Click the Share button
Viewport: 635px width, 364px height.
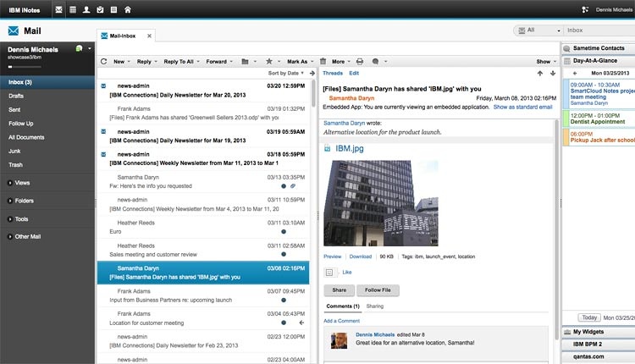click(340, 290)
